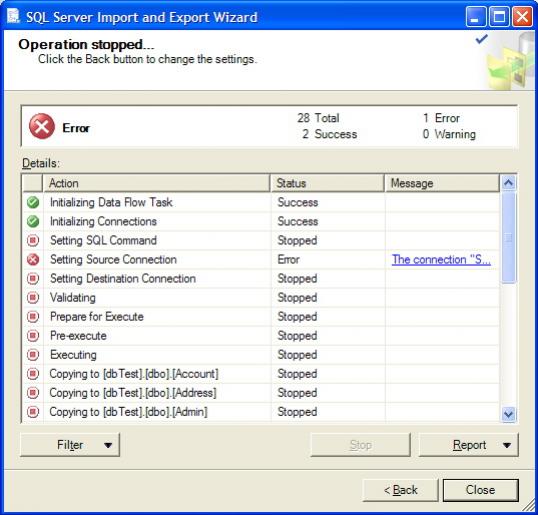
Task: Open the Filter dropdown button
Action: (x=70, y=445)
